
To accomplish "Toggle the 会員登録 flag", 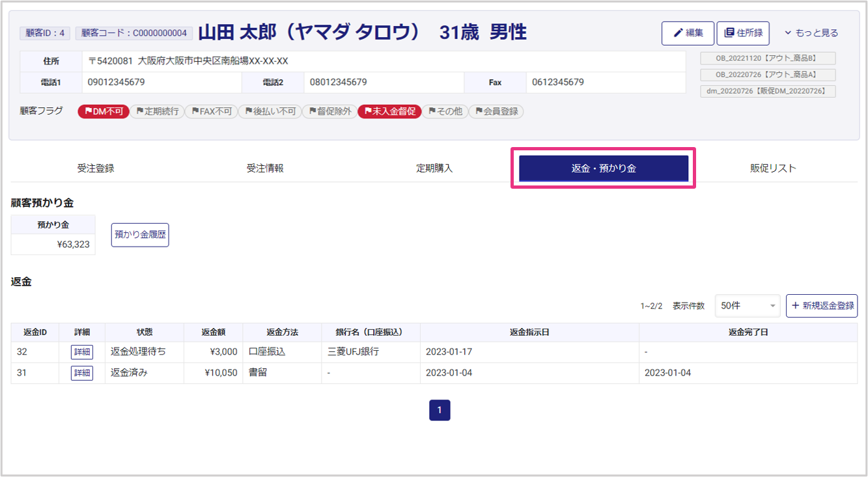I will pos(496,112).
